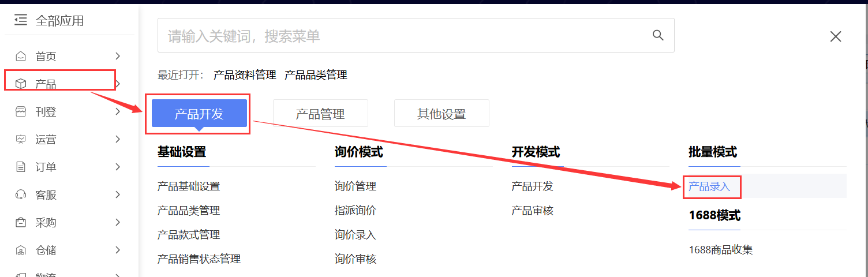Click the home icon next to 首页
868x277 pixels.
pyautogui.click(x=21, y=57)
